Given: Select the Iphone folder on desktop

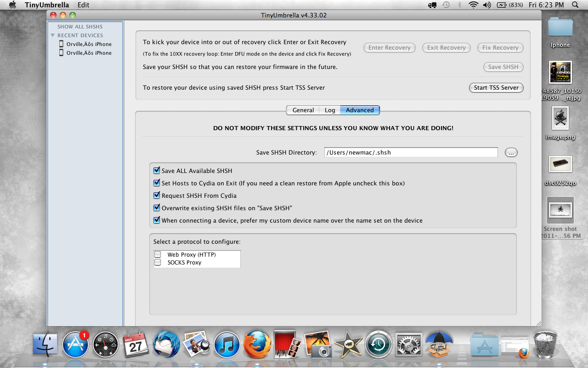Looking at the screenshot, I should 560,32.
